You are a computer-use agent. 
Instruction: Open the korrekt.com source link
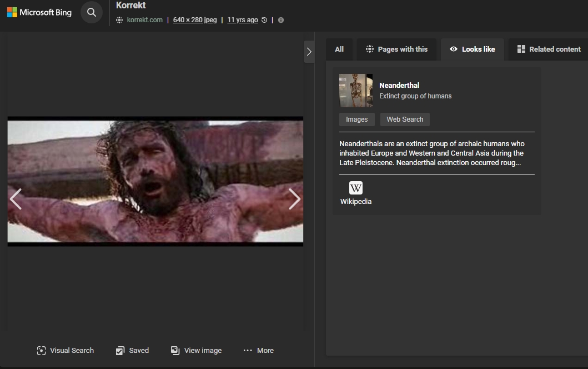tap(145, 20)
